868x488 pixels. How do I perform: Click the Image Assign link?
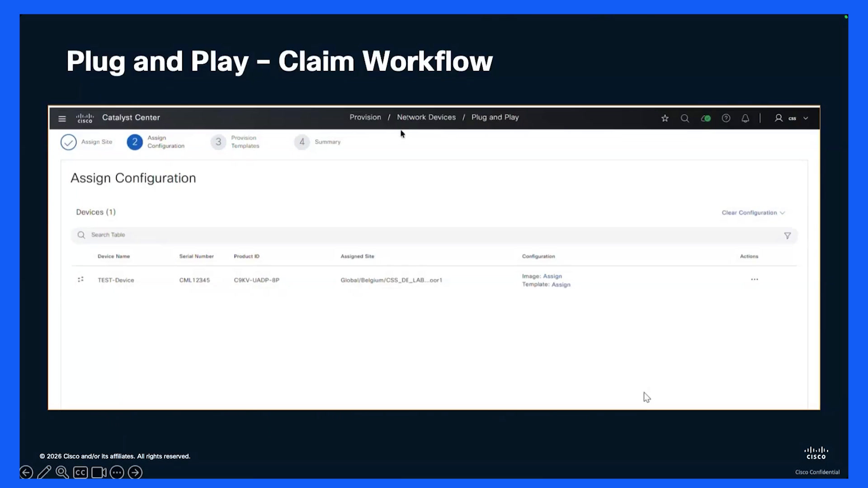click(552, 276)
